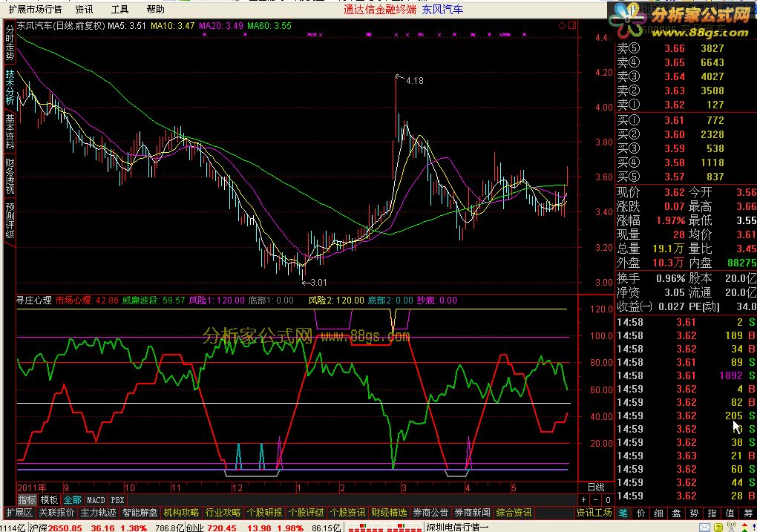Select the 值 tab in the quote panel
This screenshot has width=757, height=532.
(730, 513)
